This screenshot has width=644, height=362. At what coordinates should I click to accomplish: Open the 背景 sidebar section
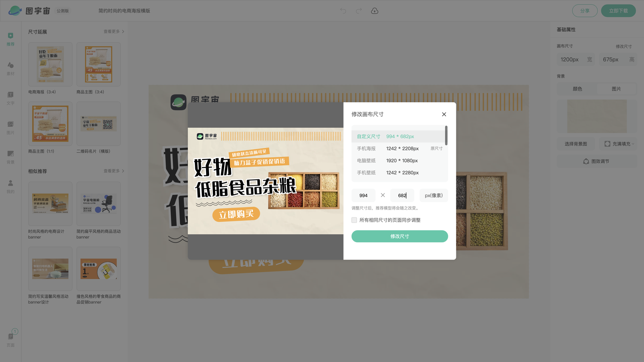11,157
